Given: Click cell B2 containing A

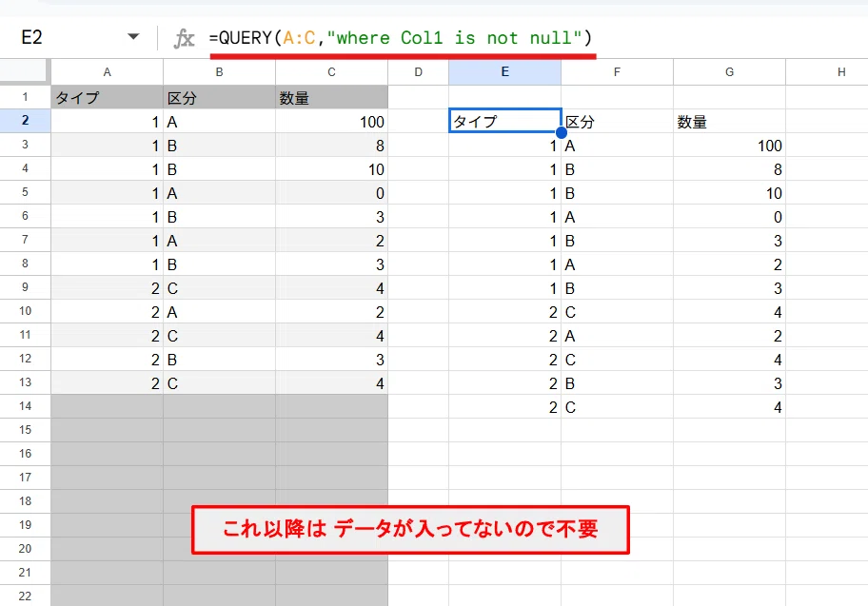Looking at the screenshot, I should pos(219,121).
